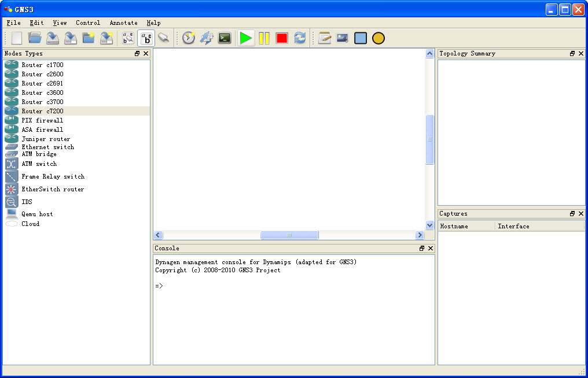Click the red Stop all devices button

[x=282, y=38]
